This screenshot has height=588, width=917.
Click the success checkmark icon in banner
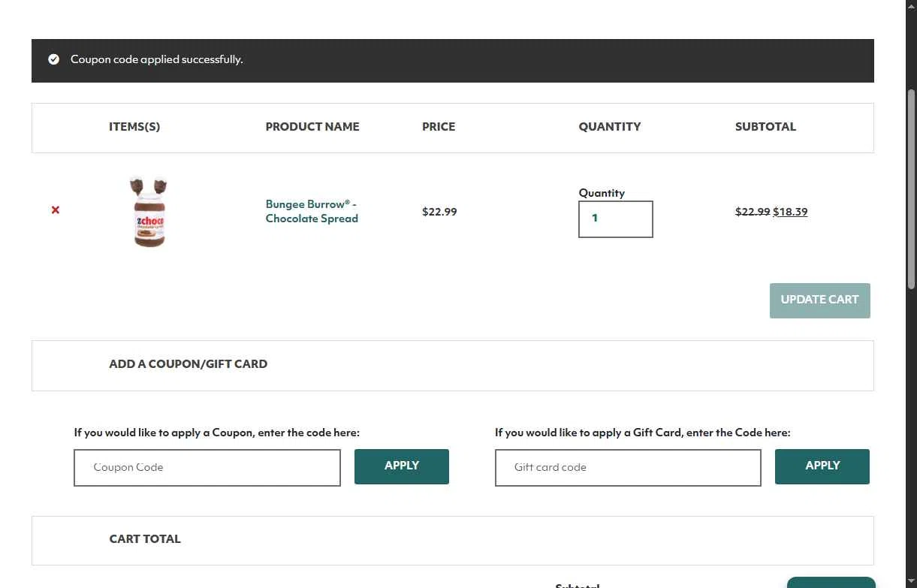(54, 59)
